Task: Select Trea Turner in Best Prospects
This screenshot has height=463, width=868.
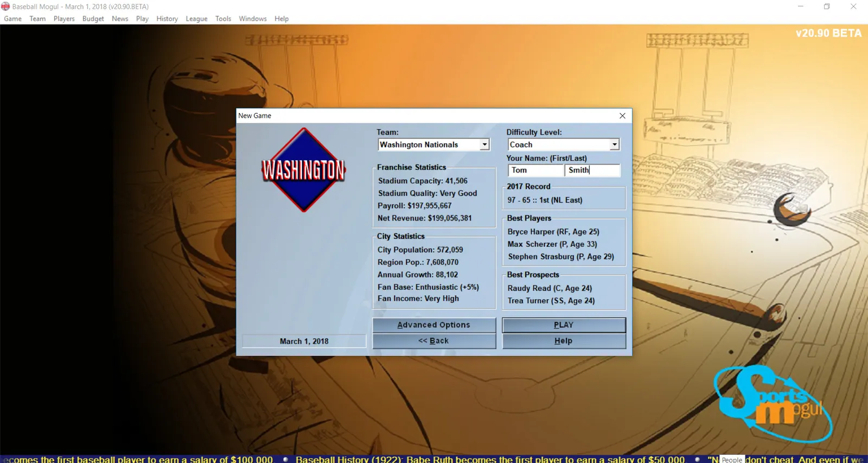Action: (551, 301)
